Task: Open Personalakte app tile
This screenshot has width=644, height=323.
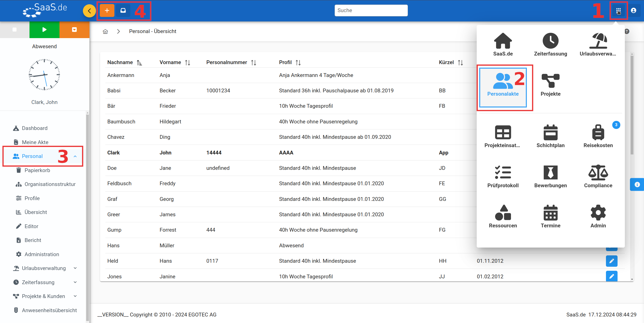Action: 503,87
